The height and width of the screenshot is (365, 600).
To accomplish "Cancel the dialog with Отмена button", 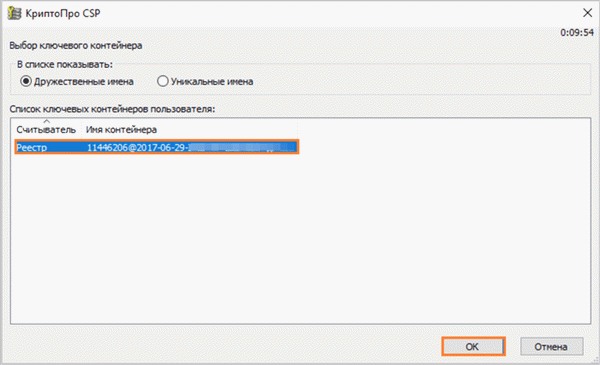I will click(551, 347).
